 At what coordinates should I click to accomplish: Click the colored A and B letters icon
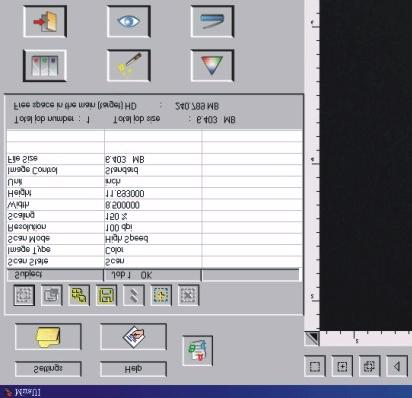pos(198,351)
